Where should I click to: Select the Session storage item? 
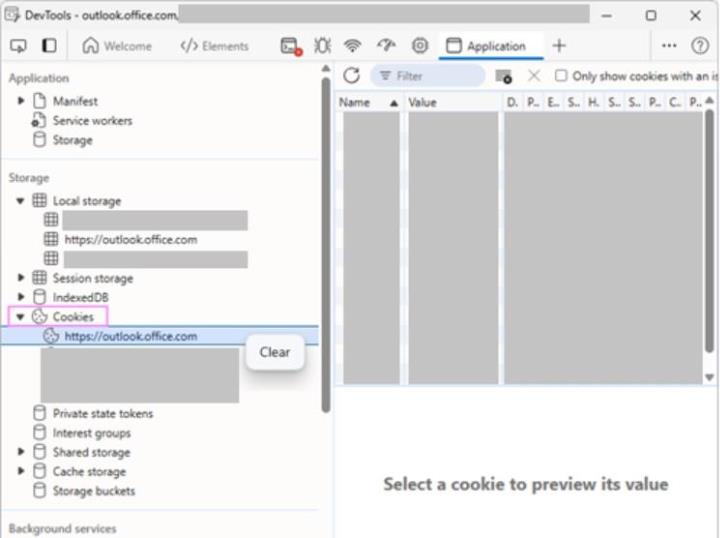pos(93,278)
